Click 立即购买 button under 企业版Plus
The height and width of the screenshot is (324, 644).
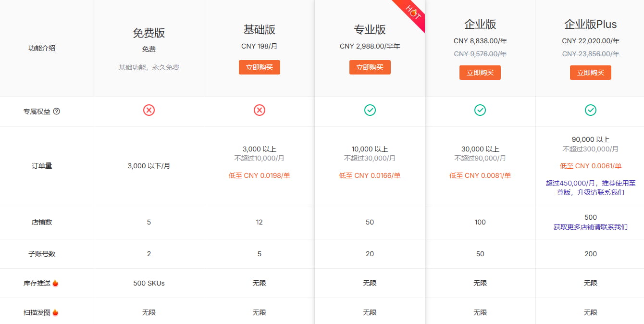click(590, 73)
